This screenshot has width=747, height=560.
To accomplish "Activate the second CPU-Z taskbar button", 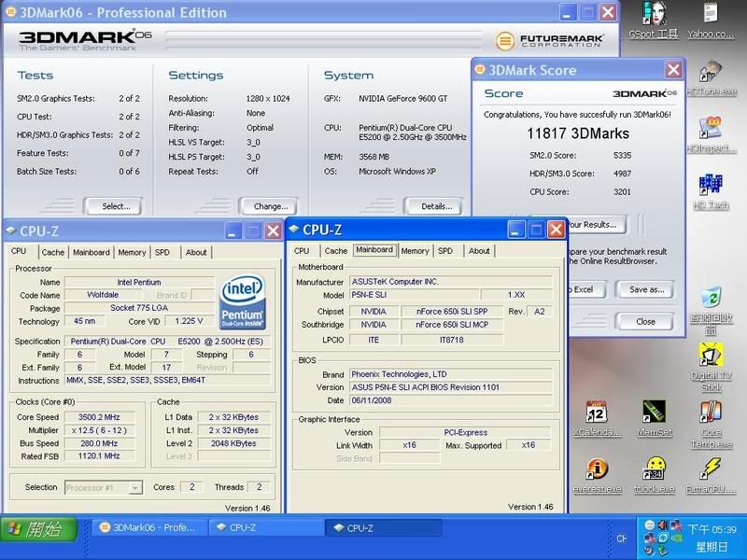I will 384,527.
